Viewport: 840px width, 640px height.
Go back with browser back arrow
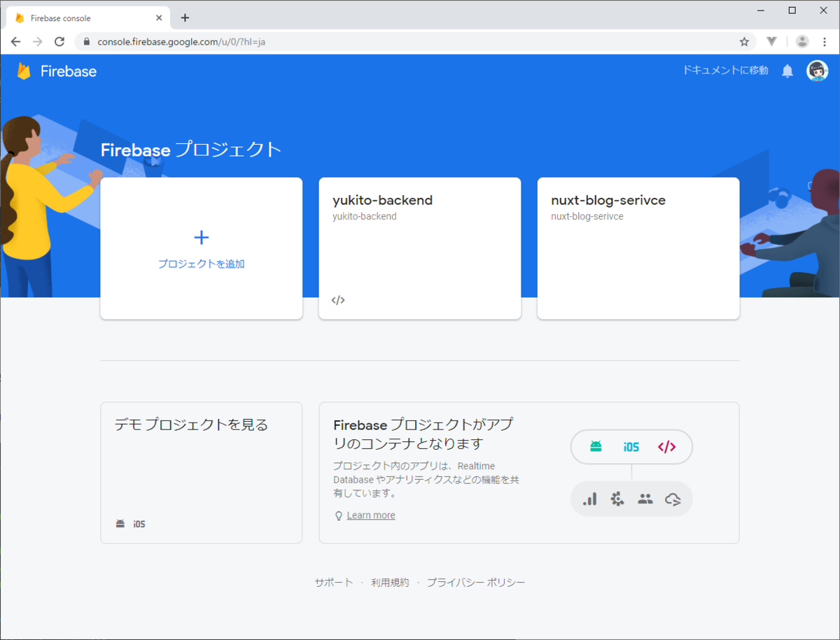point(16,41)
